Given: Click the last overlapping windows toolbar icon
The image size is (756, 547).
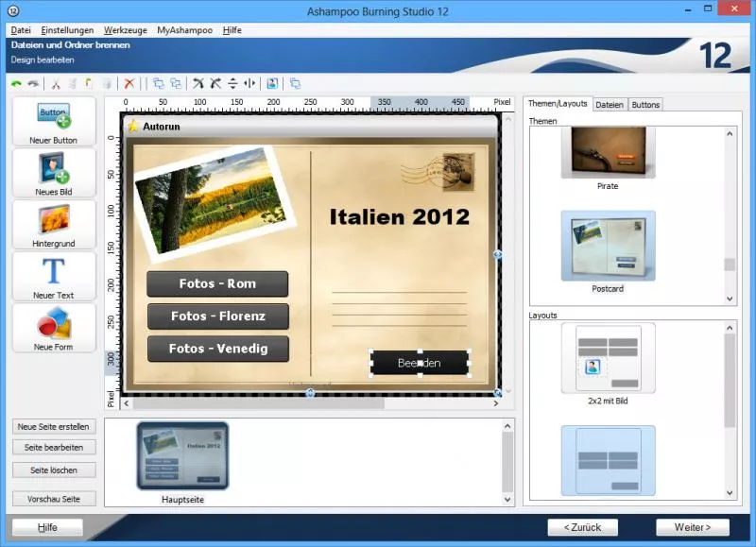Looking at the screenshot, I should pyautogui.click(x=295, y=84).
